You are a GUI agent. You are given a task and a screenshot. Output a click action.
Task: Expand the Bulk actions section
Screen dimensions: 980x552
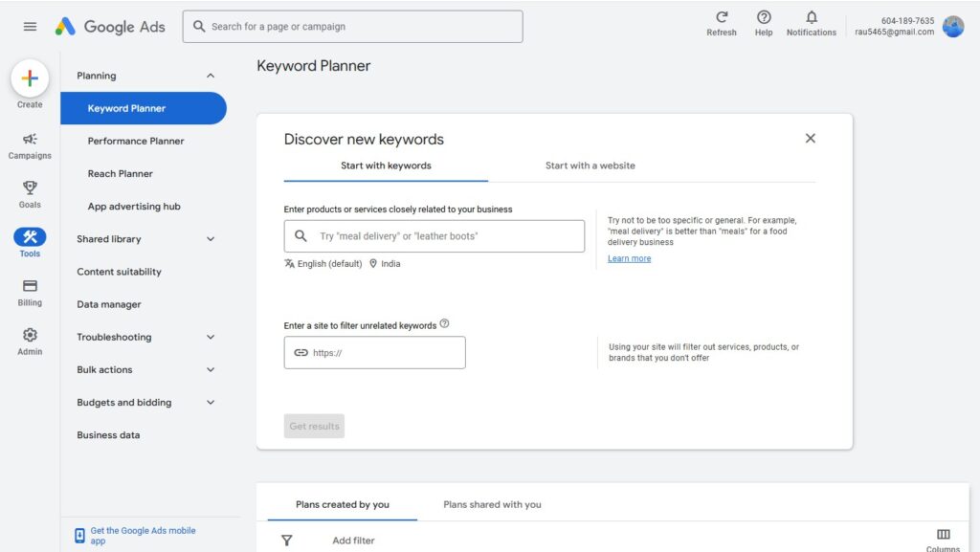coord(211,369)
